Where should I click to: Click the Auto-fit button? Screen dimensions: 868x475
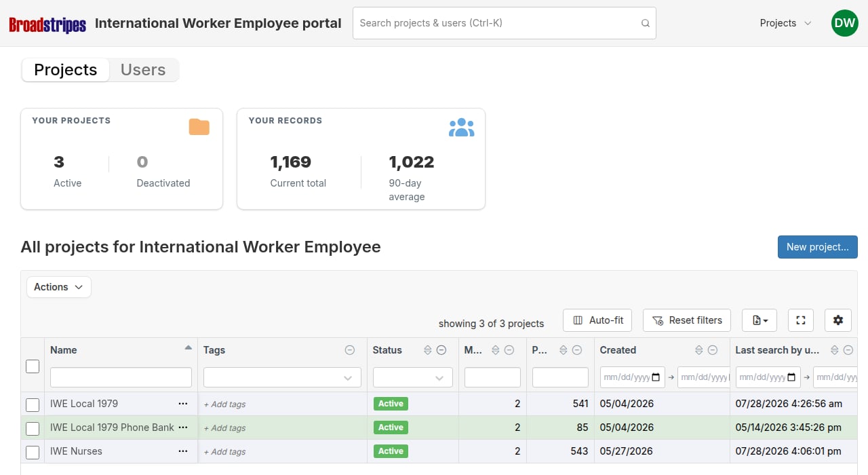(598, 320)
